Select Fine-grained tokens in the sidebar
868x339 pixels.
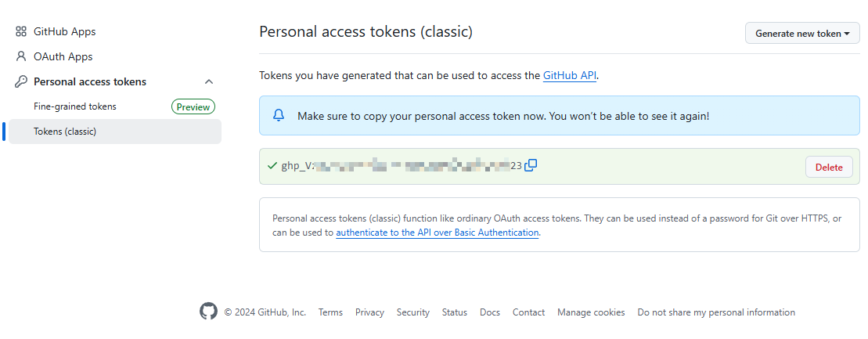tap(74, 106)
